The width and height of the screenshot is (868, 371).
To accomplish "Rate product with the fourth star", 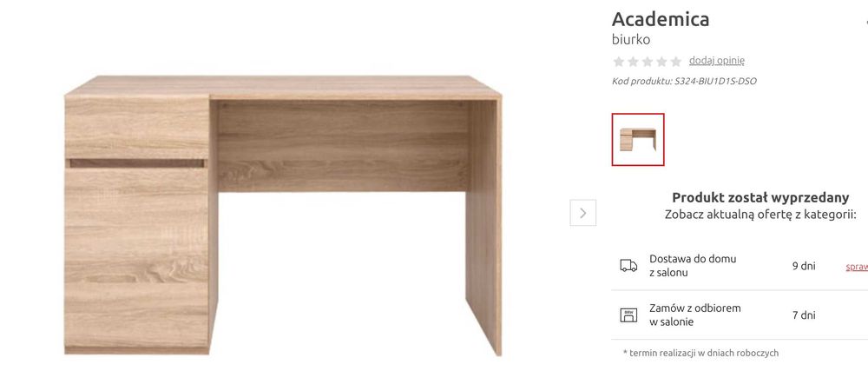I will point(661,62).
